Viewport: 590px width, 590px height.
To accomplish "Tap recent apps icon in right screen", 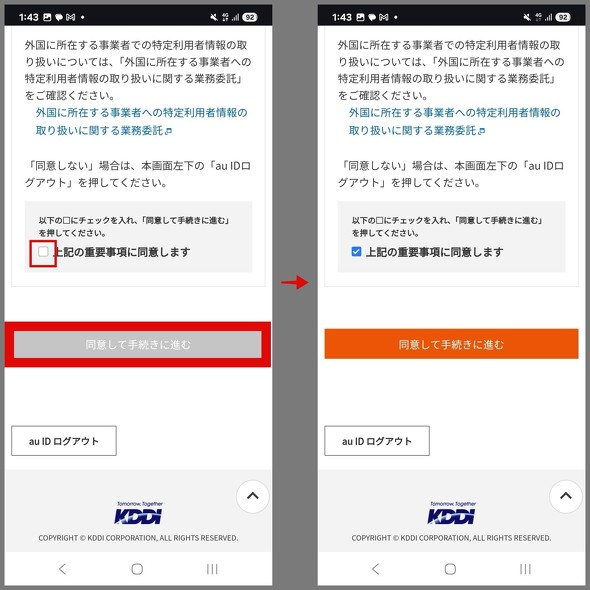I will (525, 569).
